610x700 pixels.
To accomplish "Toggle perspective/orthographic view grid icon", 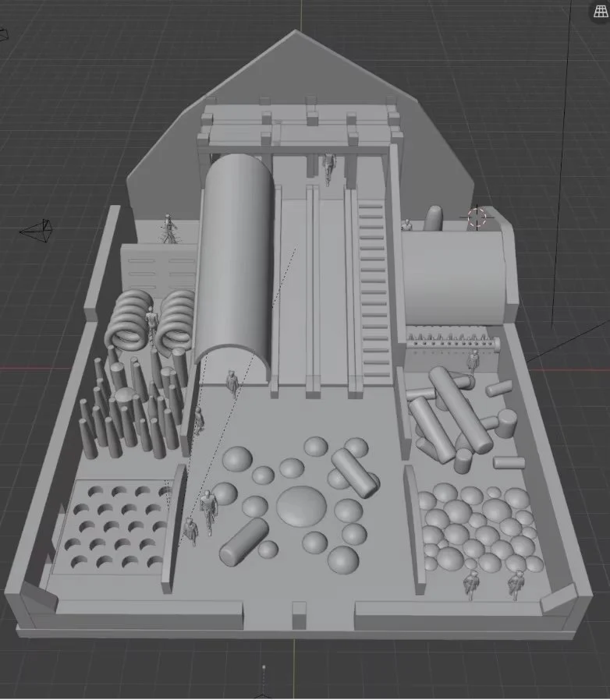I will click(601, 12).
